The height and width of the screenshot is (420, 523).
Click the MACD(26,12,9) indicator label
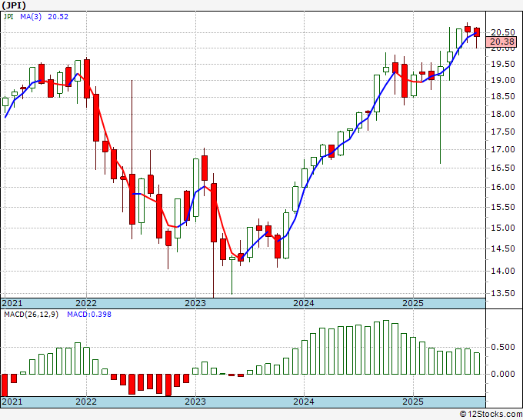pyautogui.click(x=31, y=315)
